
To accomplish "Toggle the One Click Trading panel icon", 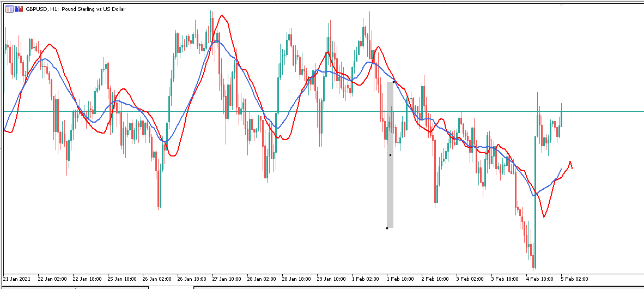I will point(19,9).
